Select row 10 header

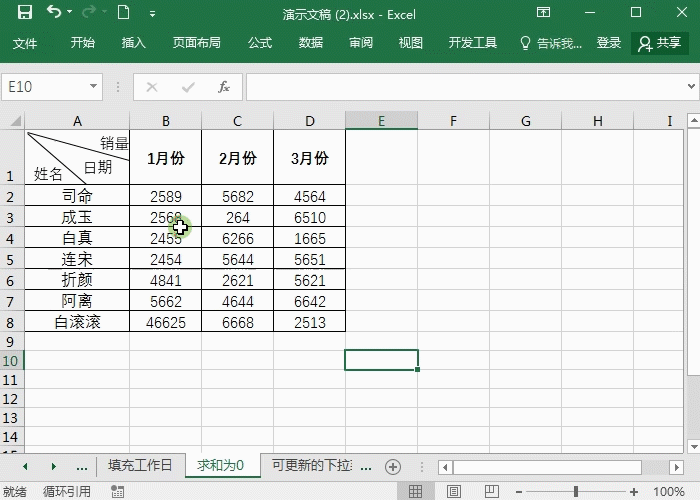[x=11, y=360]
